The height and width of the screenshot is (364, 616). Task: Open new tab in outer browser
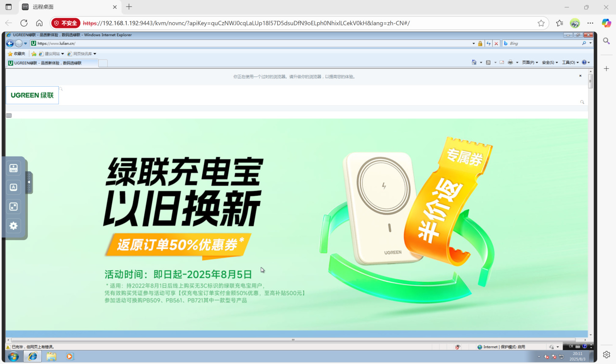coord(129,7)
